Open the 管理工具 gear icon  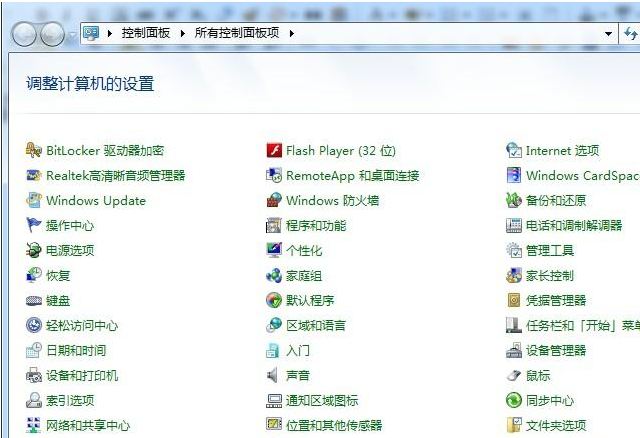[514, 250]
